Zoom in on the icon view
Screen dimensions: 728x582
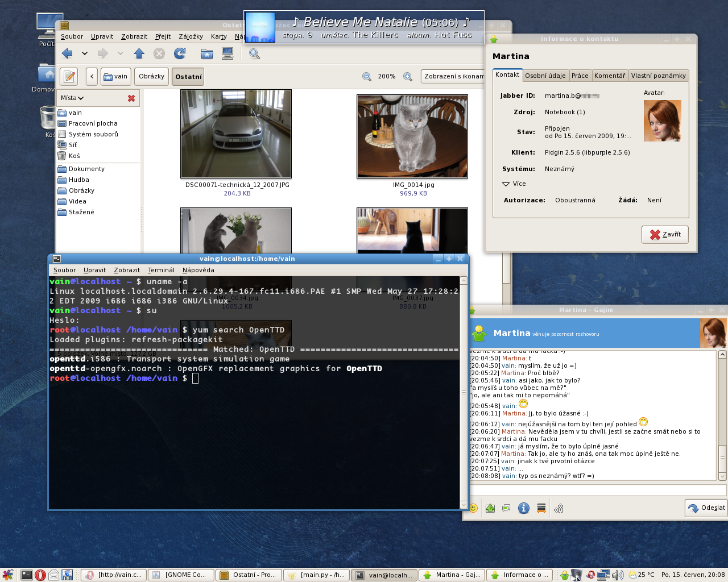(x=408, y=76)
